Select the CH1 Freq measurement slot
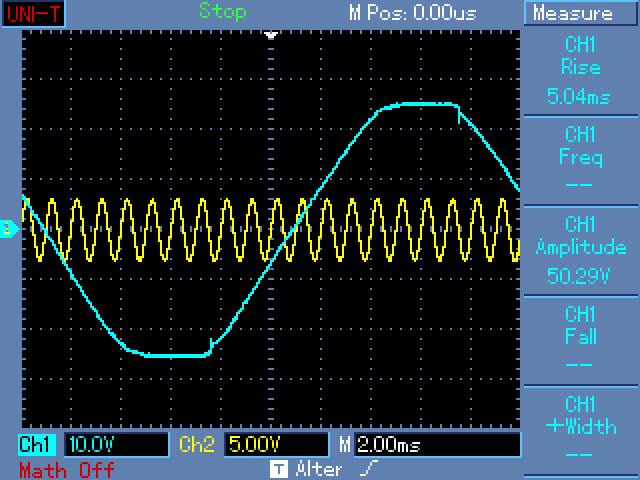This screenshot has width=640, height=480. [x=580, y=161]
